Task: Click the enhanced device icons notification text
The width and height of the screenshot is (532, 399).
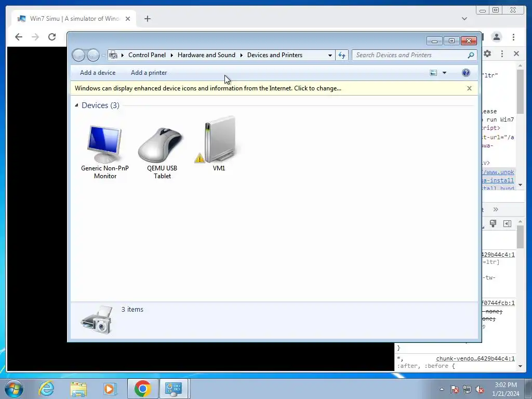Action: coord(208,88)
